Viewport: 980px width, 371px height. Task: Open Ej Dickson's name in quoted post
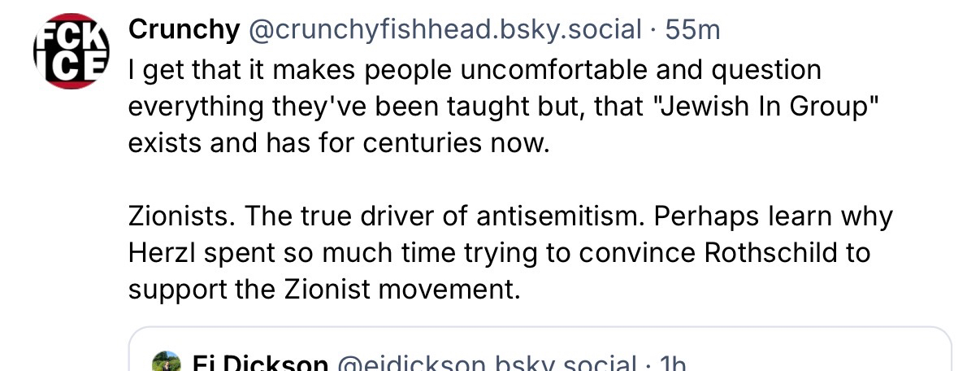[260, 364]
